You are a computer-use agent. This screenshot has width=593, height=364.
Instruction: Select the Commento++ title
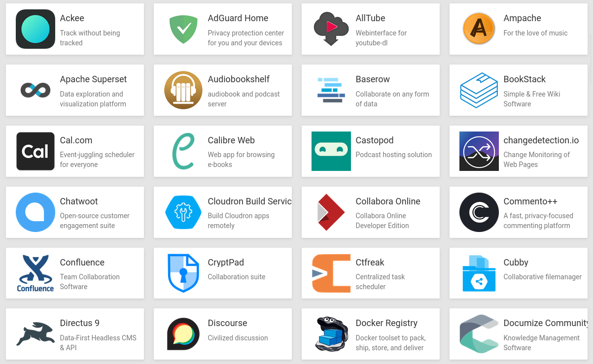click(530, 201)
